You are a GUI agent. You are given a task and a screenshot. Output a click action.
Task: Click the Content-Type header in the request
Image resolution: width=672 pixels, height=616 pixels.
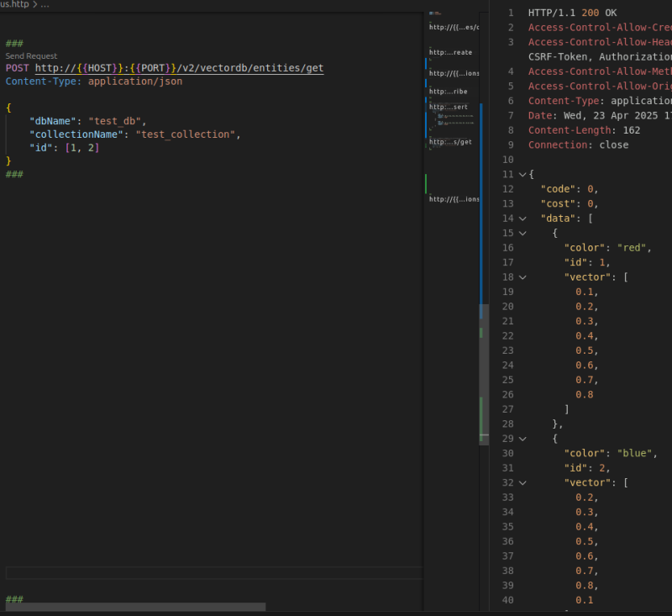[43, 82]
